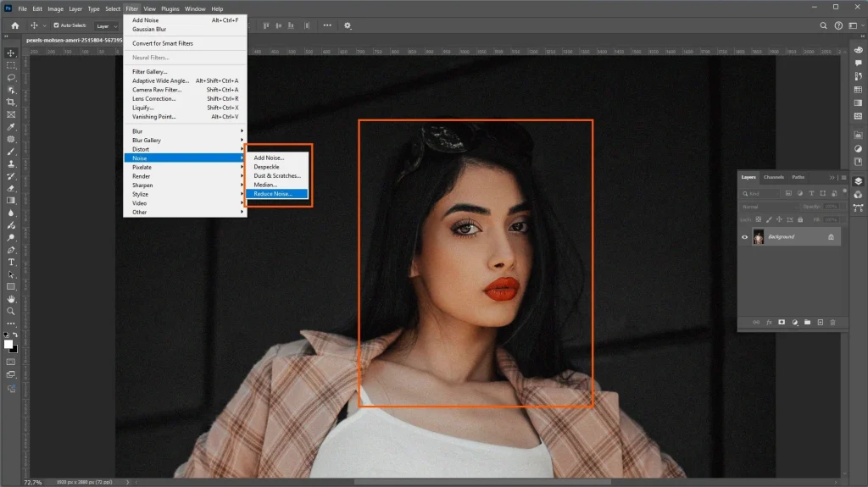Select the Crop tool
Viewport: 868px width, 487px height.
pos(11,102)
